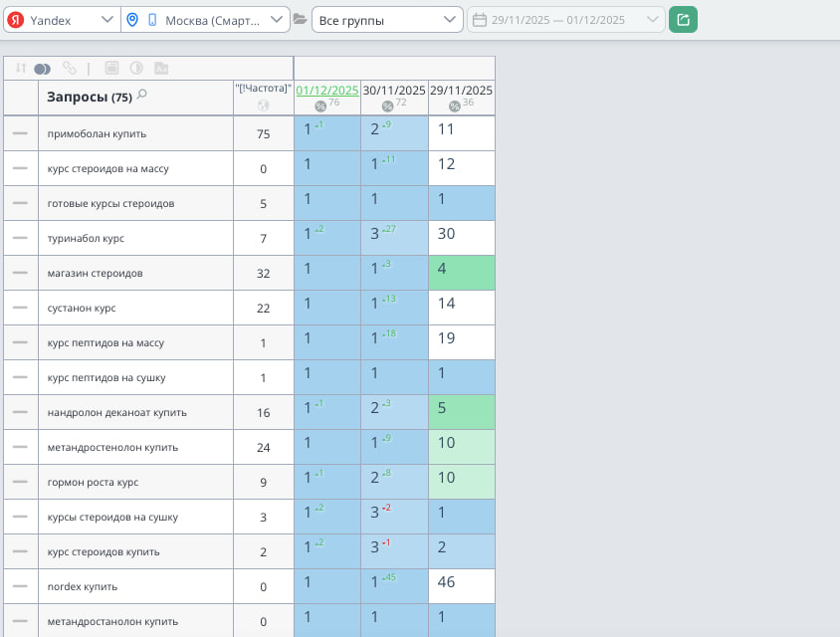
Task: Click the folder icon before Все группы
Action: 300,20
